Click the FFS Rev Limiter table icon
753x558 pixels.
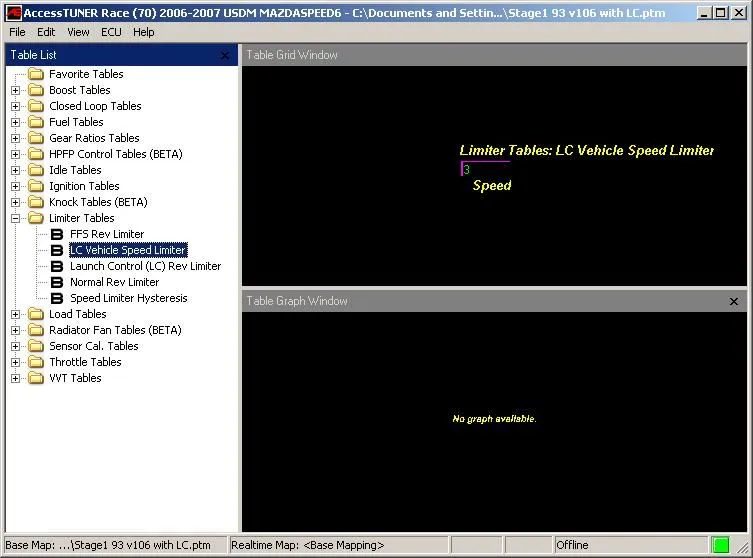point(57,234)
